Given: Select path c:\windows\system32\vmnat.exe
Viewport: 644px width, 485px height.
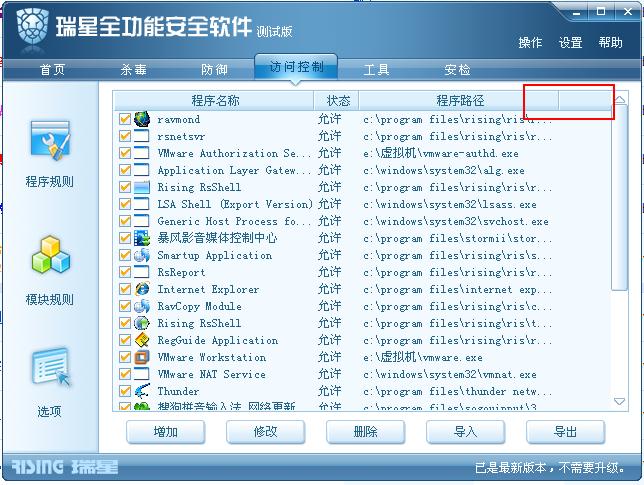Looking at the screenshot, I should pyautogui.click(x=450, y=374).
